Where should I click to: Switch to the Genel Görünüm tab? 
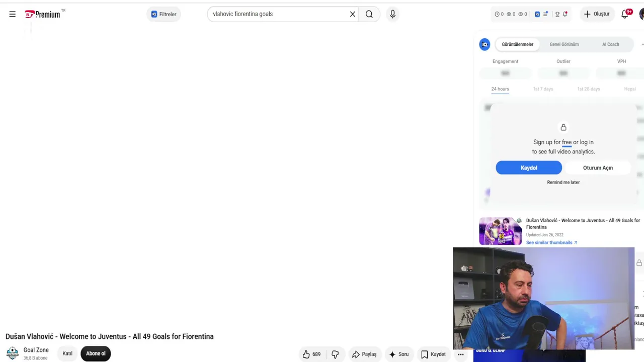click(x=564, y=44)
